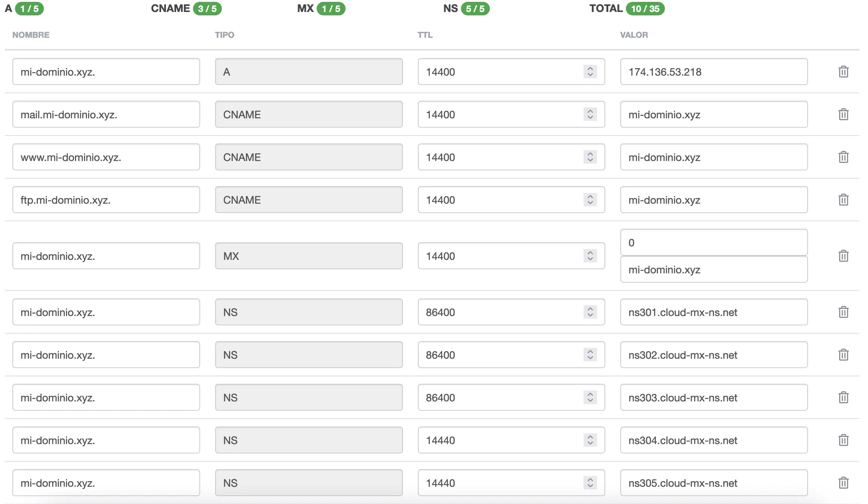Delete the A record 174.136.53.218

tap(843, 72)
